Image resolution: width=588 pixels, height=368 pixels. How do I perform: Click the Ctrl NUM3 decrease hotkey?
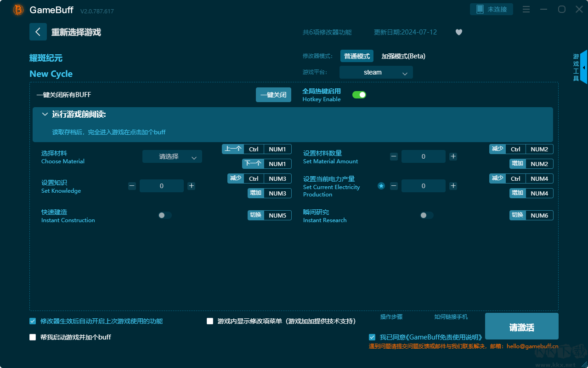(260, 178)
